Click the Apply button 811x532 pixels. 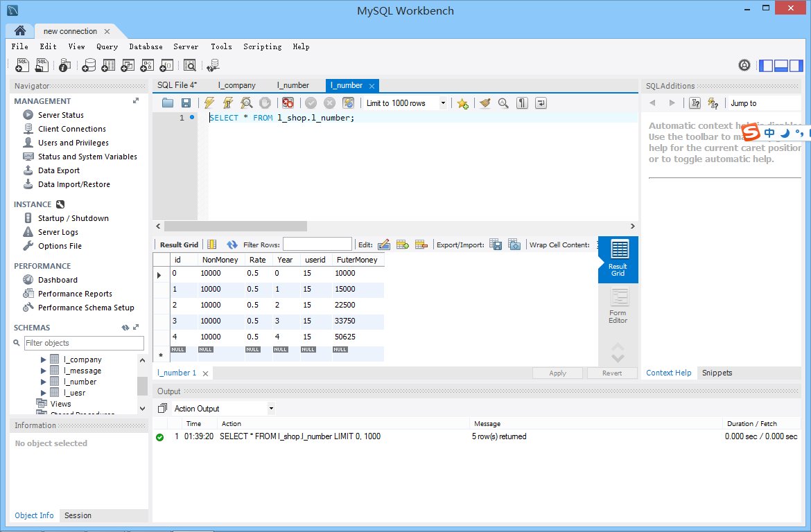tap(557, 373)
